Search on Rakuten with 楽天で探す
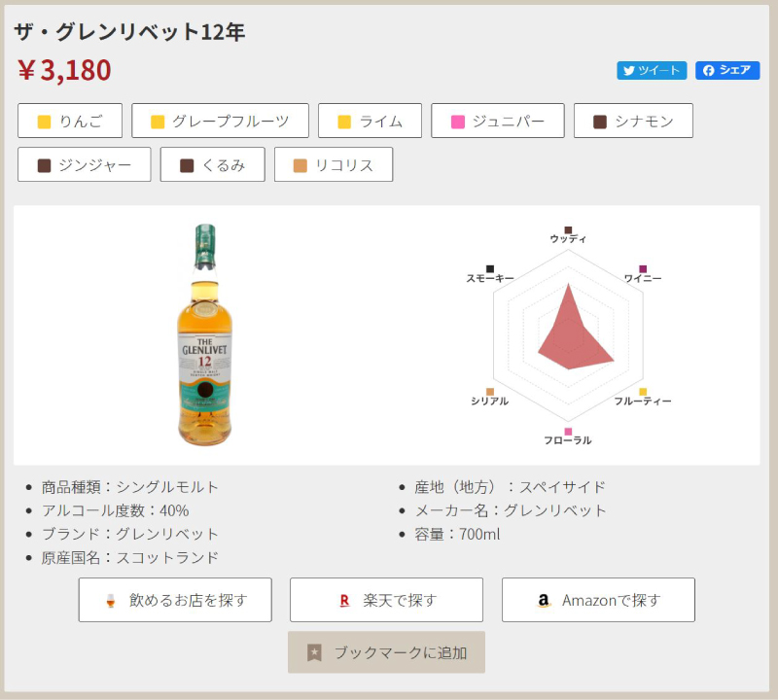 coord(386,600)
